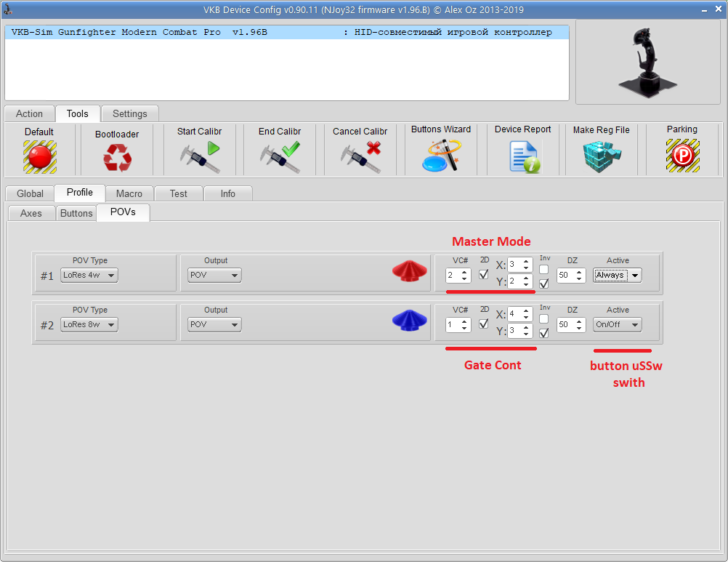This screenshot has height=562, width=728.
Task: Launch the Buttons Wizard
Action: [441, 156]
